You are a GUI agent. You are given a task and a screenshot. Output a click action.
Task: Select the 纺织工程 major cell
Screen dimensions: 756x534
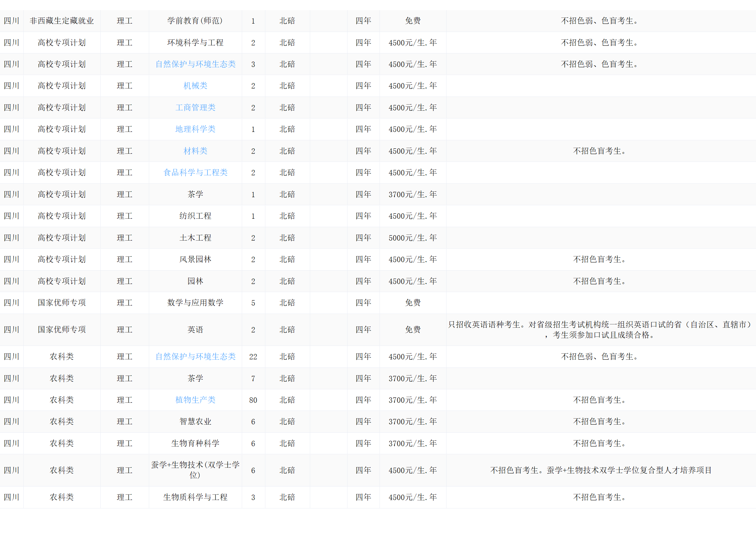(195, 216)
